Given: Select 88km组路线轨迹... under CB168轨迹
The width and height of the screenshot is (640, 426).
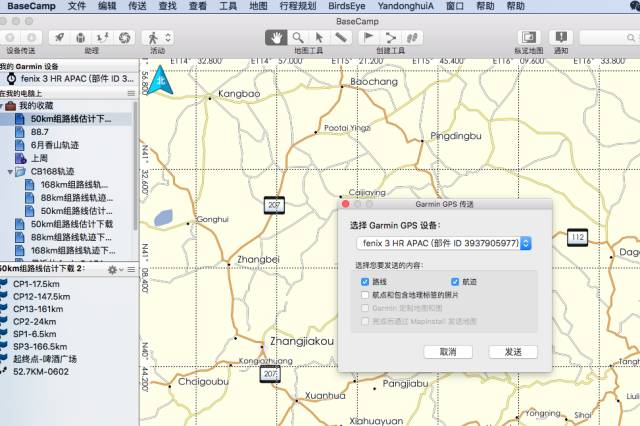Looking at the screenshot, I should click(66, 198).
